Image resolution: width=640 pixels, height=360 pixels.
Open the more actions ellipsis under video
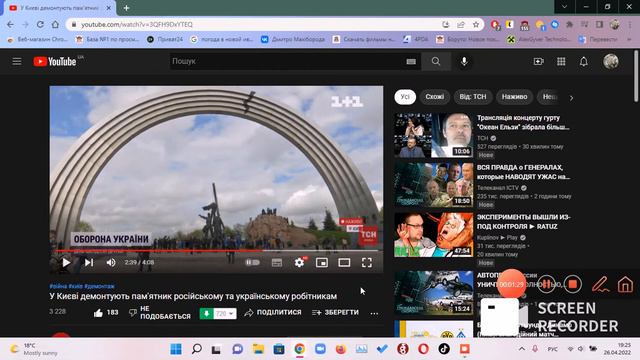point(374,313)
